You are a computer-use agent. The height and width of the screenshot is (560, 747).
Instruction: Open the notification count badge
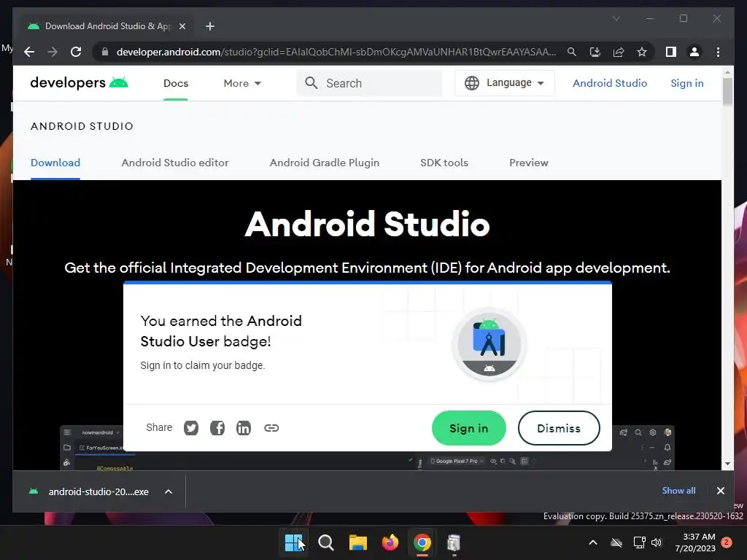point(727,542)
